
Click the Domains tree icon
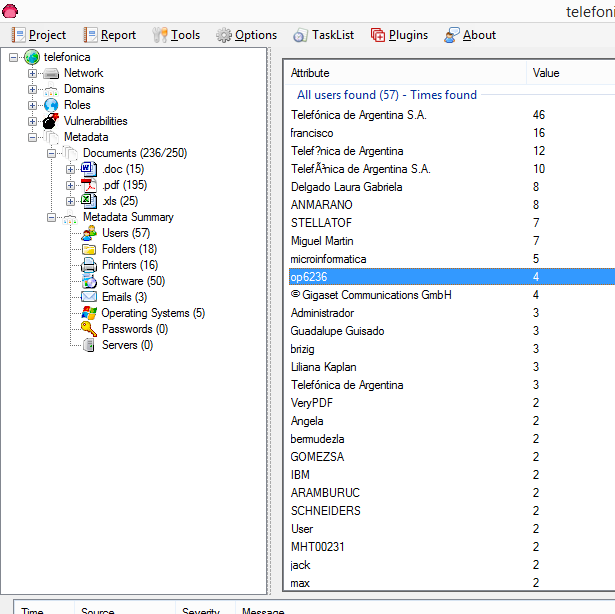tap(51, 89)
